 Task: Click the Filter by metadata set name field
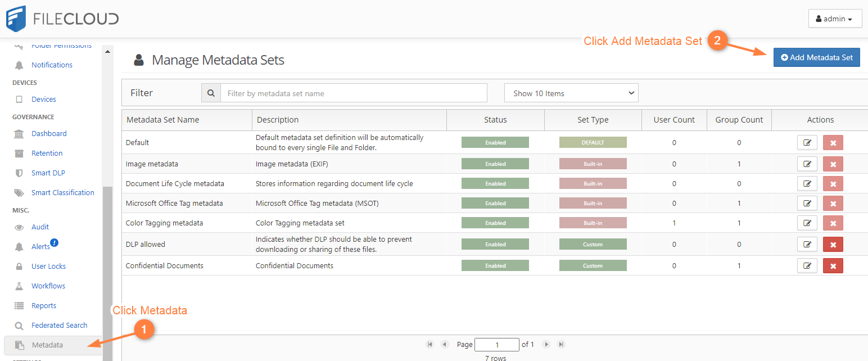coord(354,93)
